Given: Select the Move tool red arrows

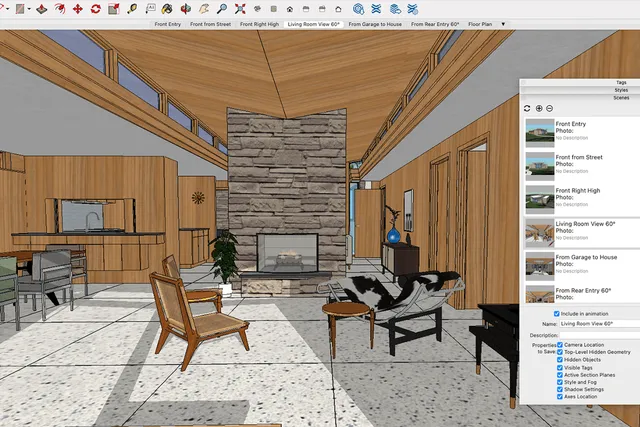Looking at the screenshot, I should pyautogui.click(x=78, y=9).
